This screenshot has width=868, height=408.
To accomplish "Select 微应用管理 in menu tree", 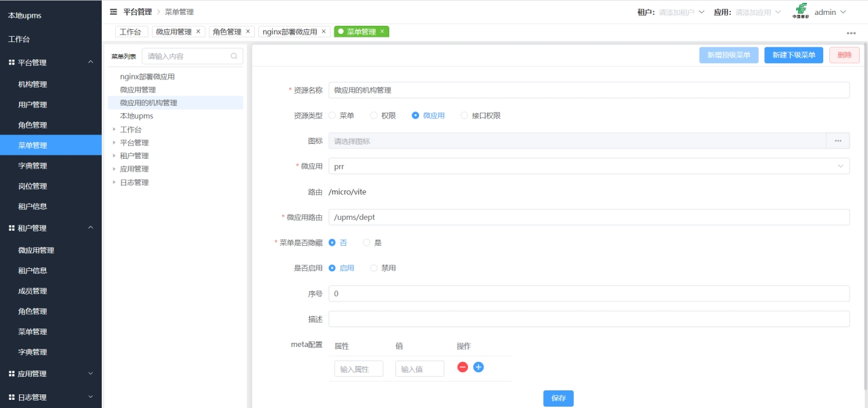I will (x=138, y=90).
